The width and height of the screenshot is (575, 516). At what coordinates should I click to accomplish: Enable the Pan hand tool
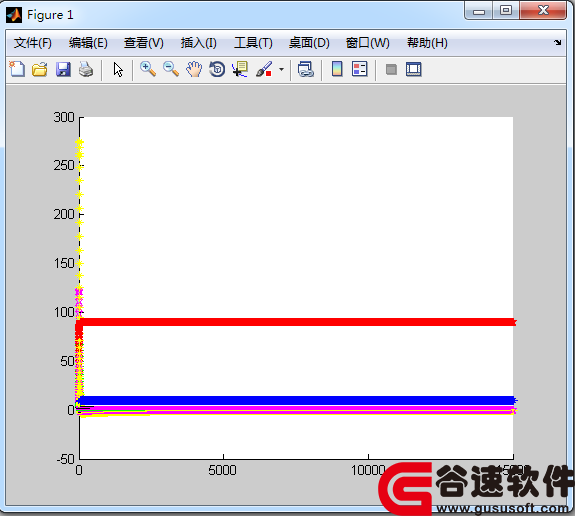tap(194, 69)
